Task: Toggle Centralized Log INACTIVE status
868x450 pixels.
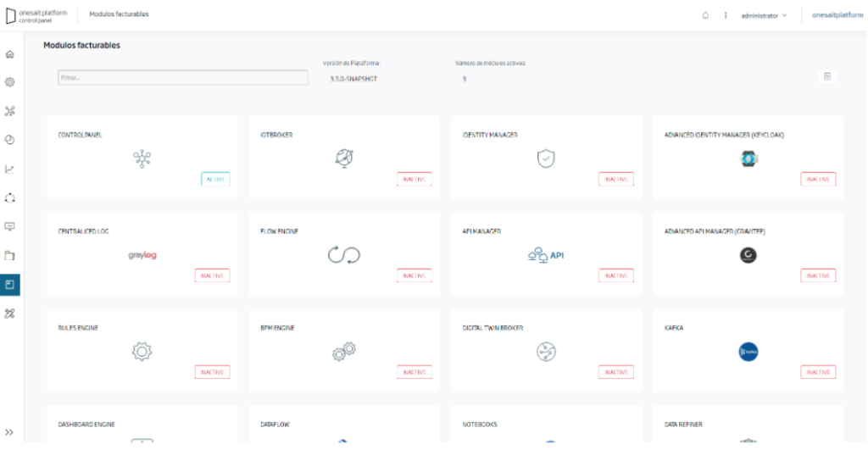Action: 212,275
